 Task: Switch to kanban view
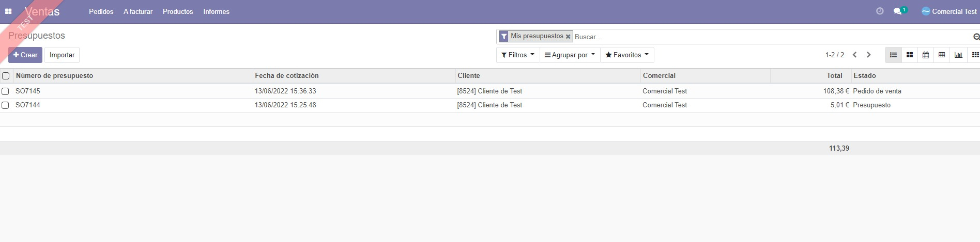[910, 55]
